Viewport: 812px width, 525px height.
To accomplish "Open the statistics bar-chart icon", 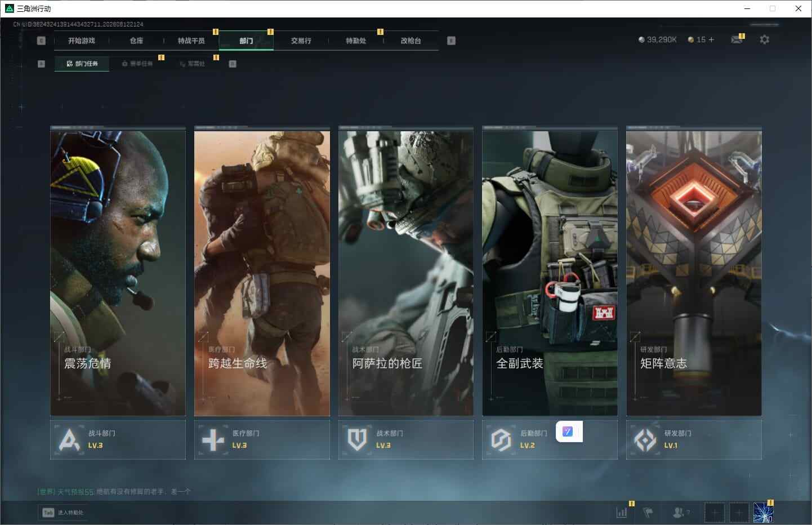I will coord(622,513).
